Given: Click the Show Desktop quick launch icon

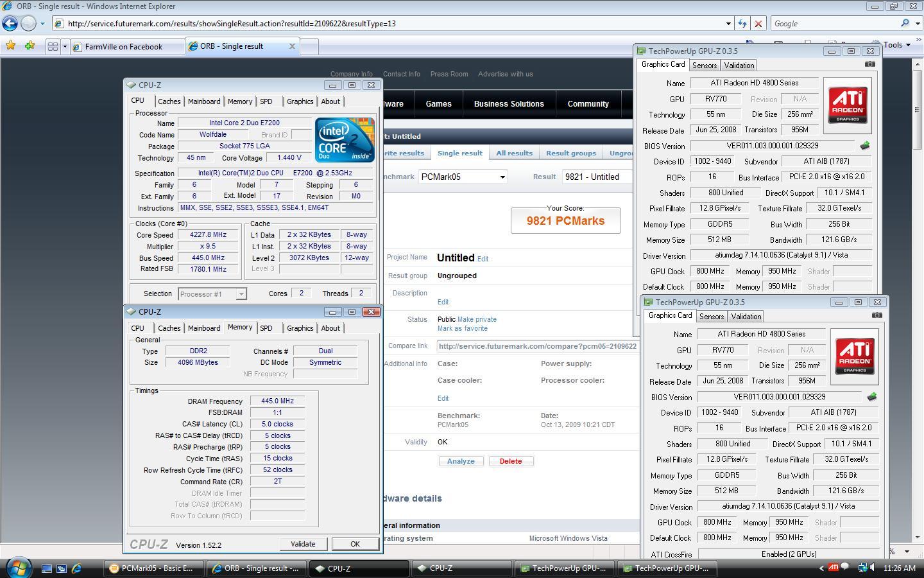Looking at the screenshot, I should (47, 568).
